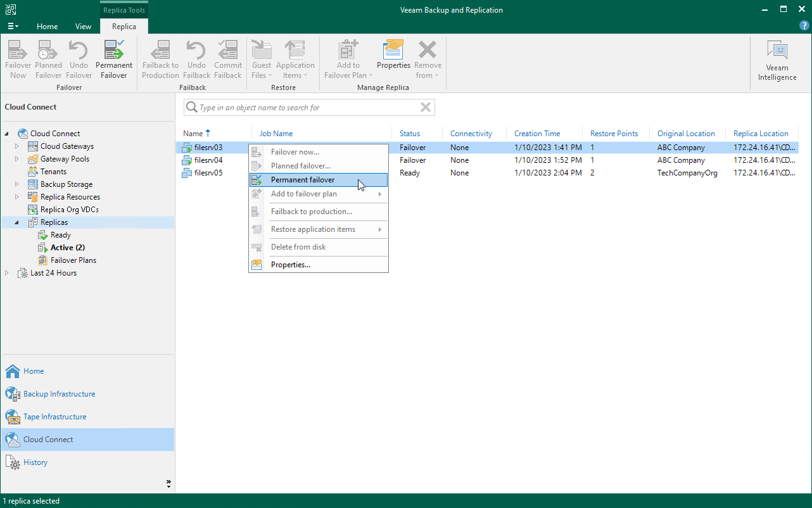Click the Replica Resources icon in the tree
This screenshot has height=508, width=812.
coord(33,197)
